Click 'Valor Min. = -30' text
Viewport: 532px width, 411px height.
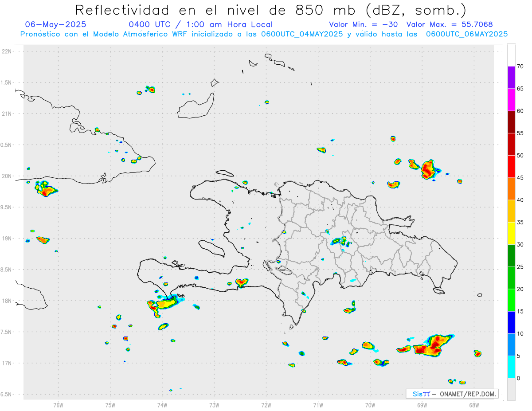click(x=364, y=24)
